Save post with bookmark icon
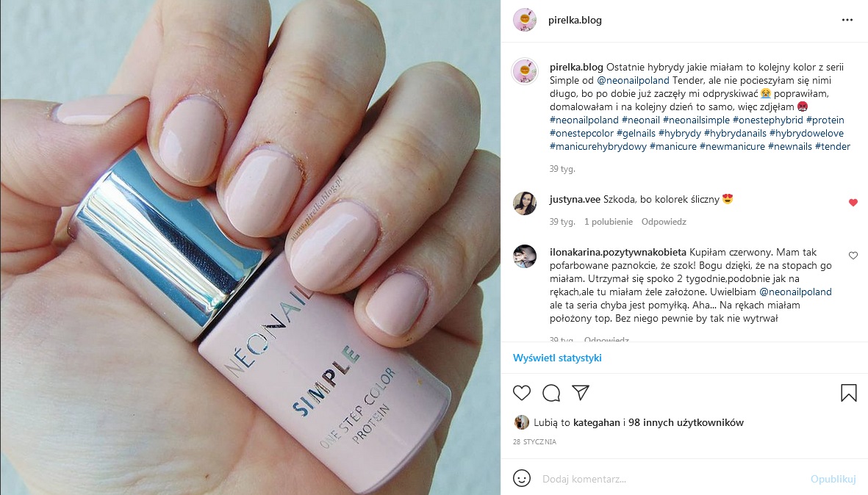 tap(848, 393)
